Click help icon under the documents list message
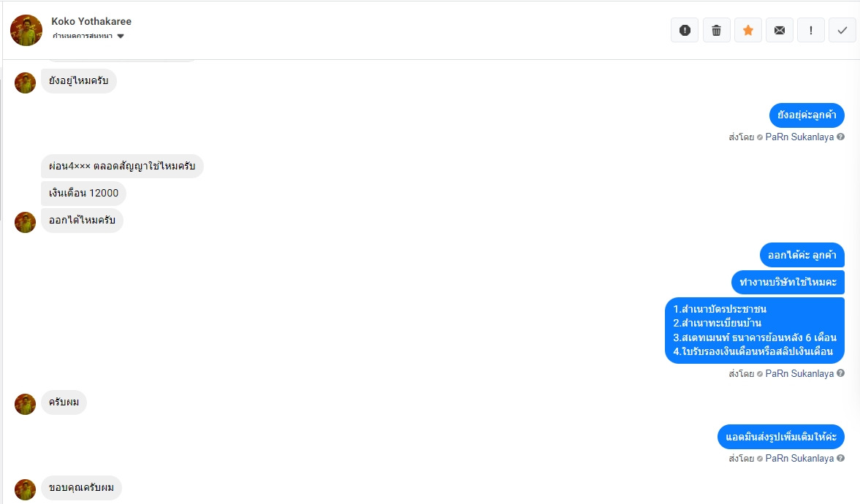The height and width of the screenshot is (504, 860). [x=840, y=374]
